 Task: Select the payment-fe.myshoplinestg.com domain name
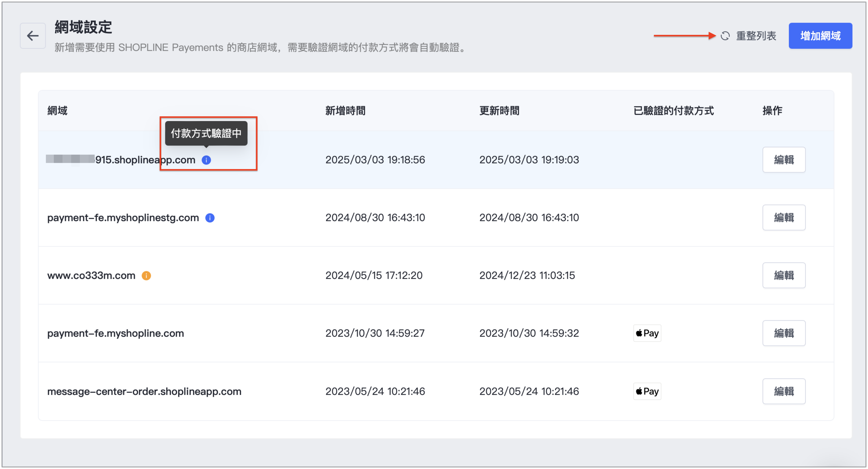123,218
